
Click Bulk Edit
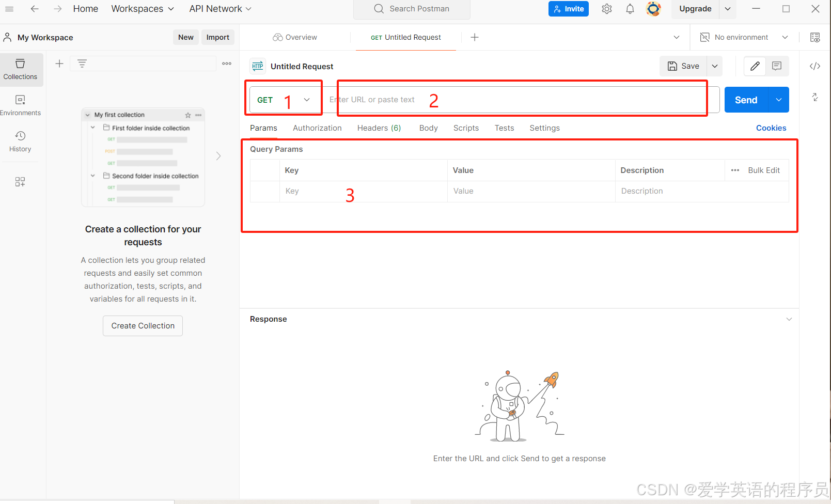click(764, 170)
